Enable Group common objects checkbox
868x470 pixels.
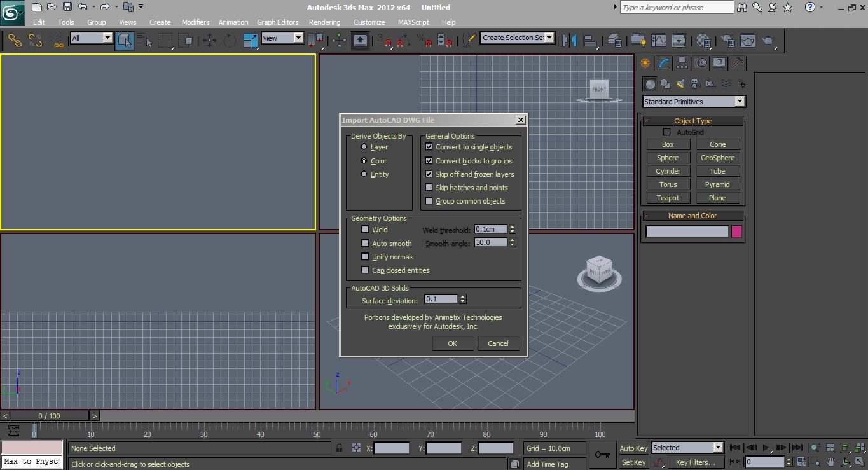click(429, 201)
